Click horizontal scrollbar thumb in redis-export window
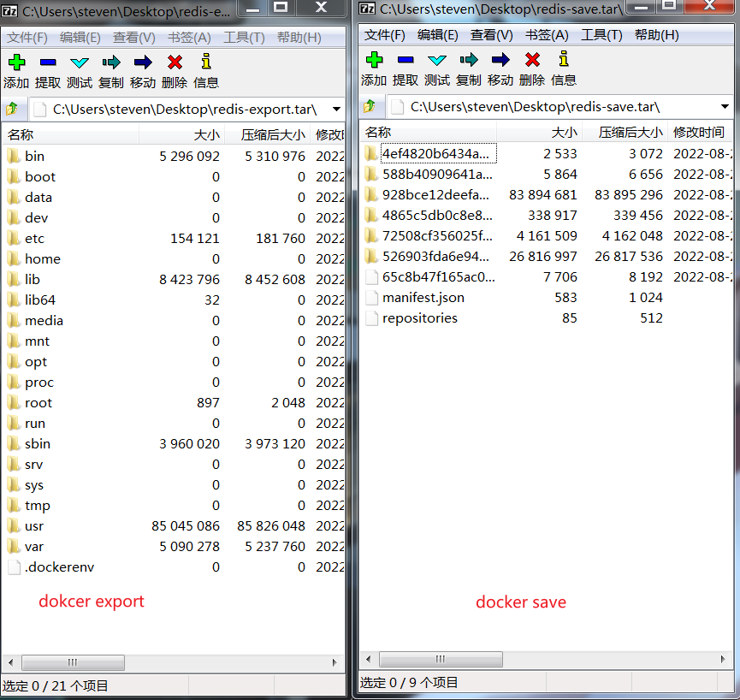The width and height of the screenshot is (740, 700). (x=74, y=662)
